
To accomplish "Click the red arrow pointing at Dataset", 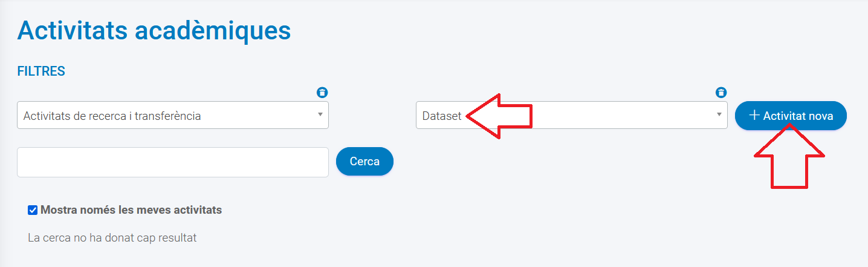I will (500, 116).
